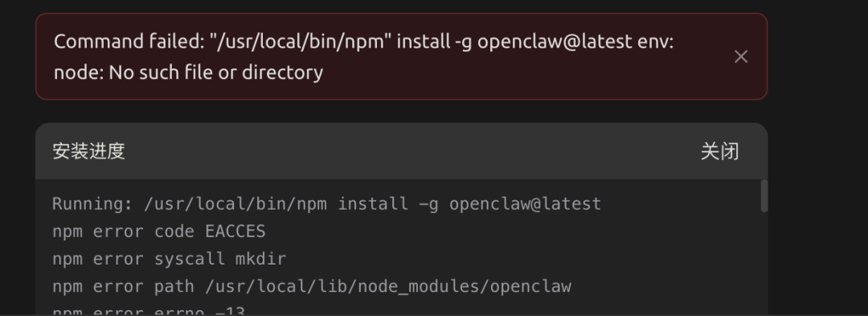Click the 关闭 button in the progress panel
This screenshot has width=868, height=316.
coord(719,151)
